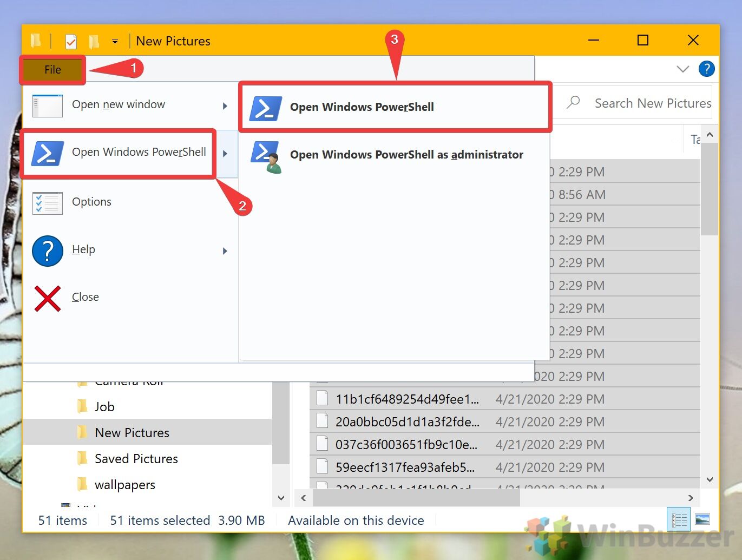Select Open Windows PowerShell in left menu
The height and width of the screenshot is (560, 742).
click(x=130, y=153)
